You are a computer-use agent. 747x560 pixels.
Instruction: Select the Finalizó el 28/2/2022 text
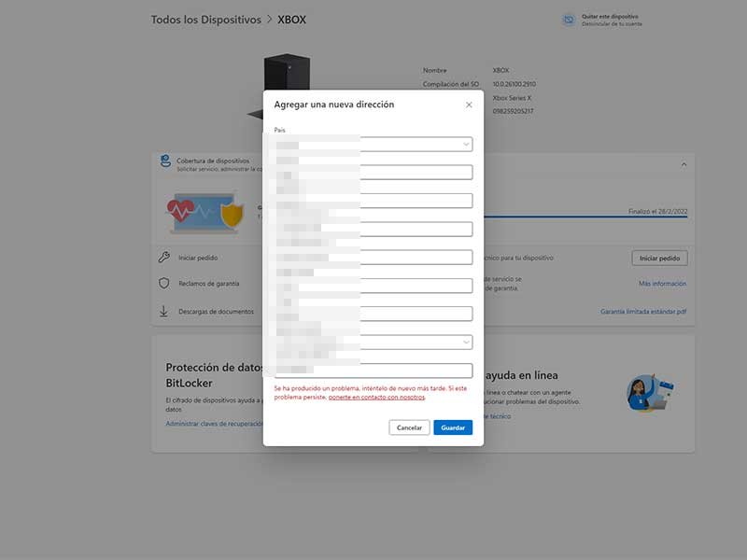click(x=657, y=212)
